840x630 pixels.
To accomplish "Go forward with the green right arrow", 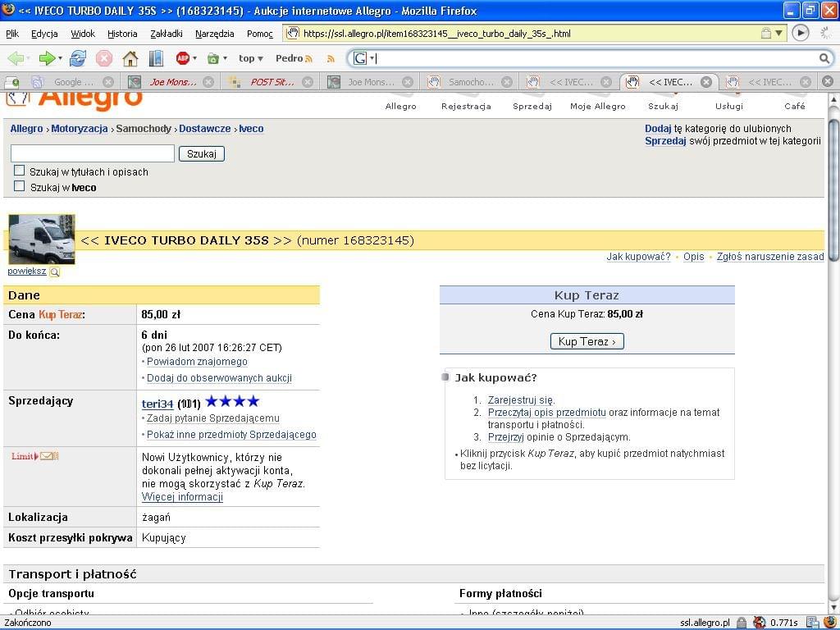I will point(47,58).
